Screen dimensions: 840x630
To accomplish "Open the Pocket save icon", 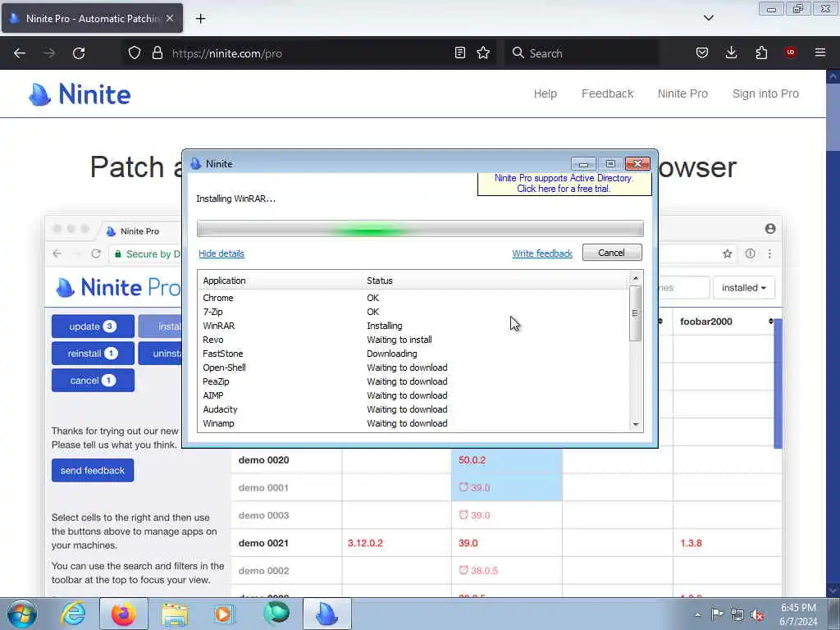I will (702, 52).
